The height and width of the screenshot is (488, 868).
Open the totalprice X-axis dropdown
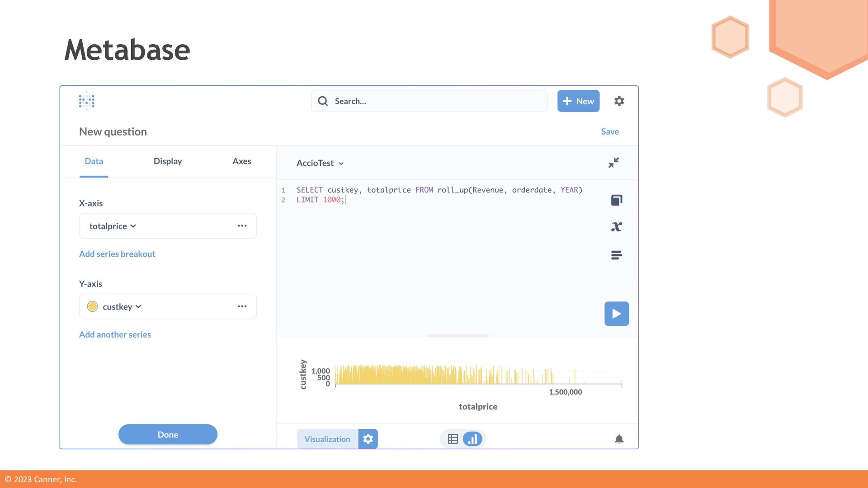(113, 226)
